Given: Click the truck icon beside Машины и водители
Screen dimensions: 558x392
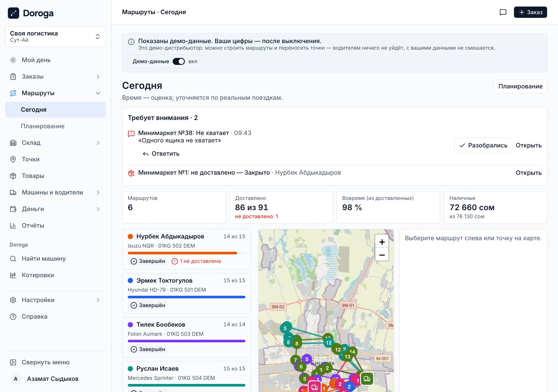Looking at the screenshot, I should pyautogui.click(x=13, y=192).
